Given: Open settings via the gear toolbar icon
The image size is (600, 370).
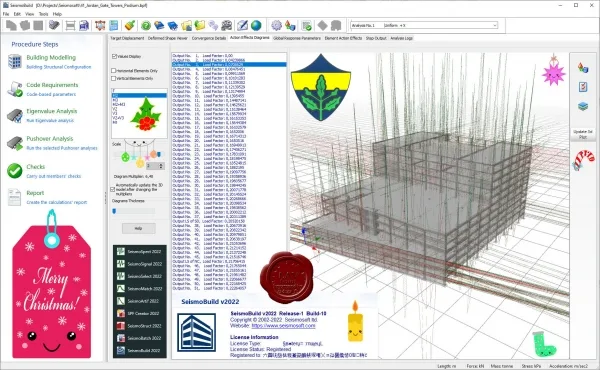Looking at the screenshot, I should tap(276, 25).
